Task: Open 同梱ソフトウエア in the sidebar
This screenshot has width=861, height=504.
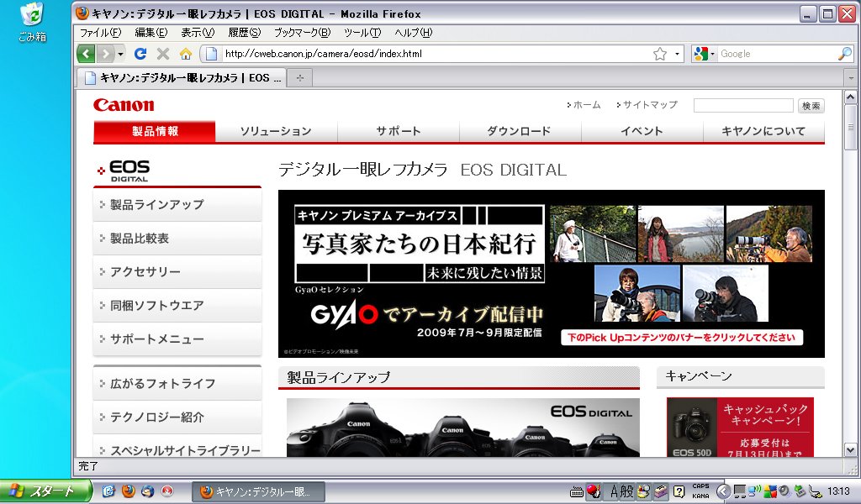Action: tap(177, 306)
